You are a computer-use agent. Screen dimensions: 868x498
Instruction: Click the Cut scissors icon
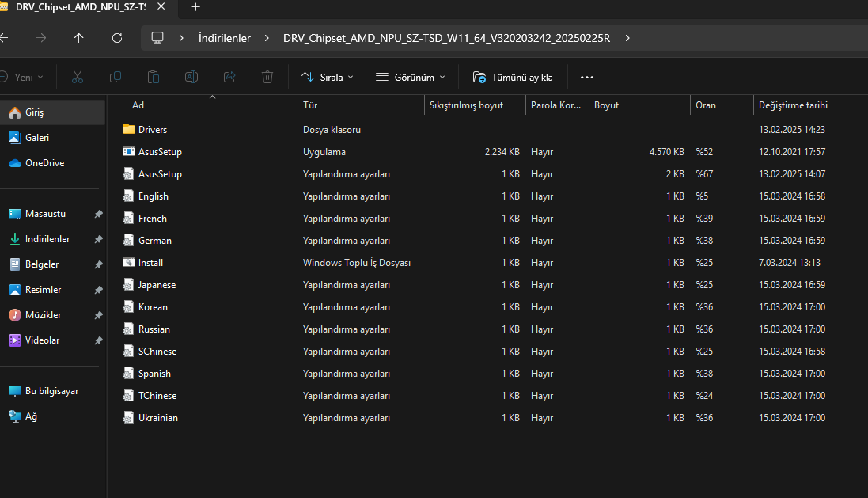78,77
